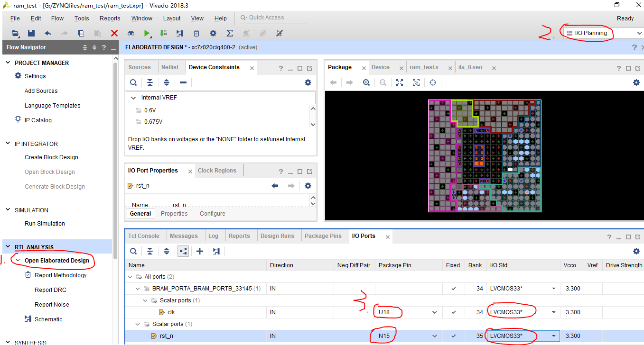Click Run Simulation
This screenshot has width=644, height=345.
click(45, 224)
